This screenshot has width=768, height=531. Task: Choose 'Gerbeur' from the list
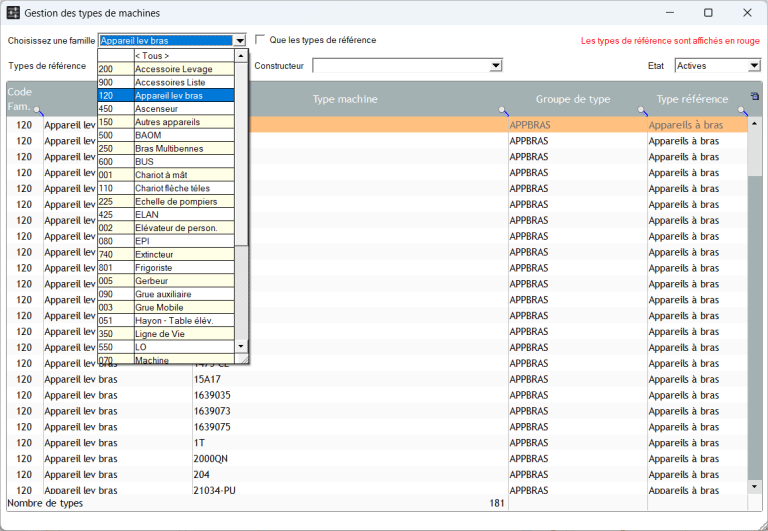click(166, 280)
